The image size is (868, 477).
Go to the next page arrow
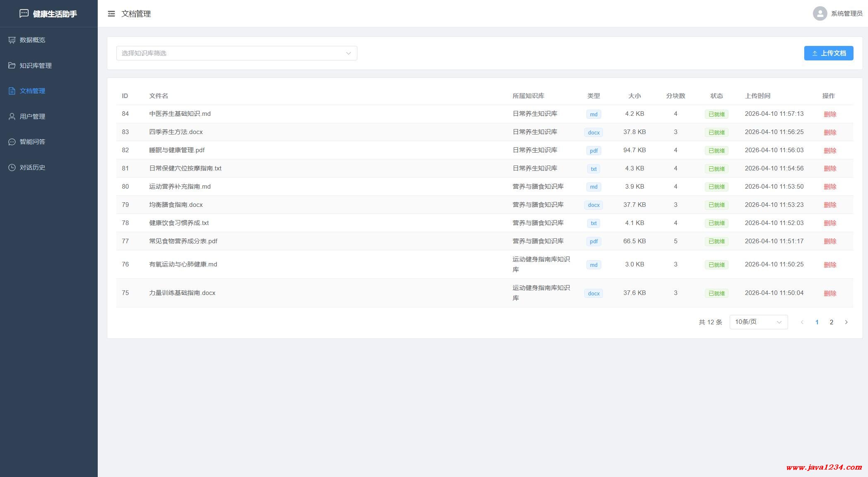pos(846,322)
